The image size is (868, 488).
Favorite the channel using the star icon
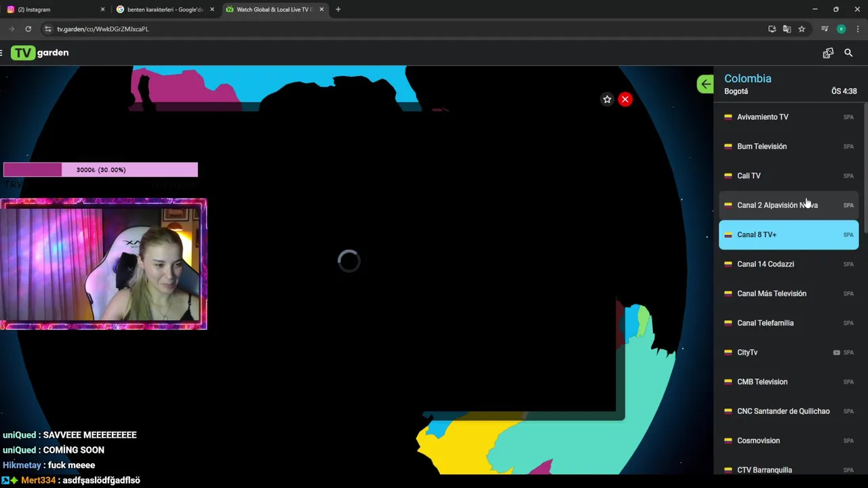click(x=607, y=100)
